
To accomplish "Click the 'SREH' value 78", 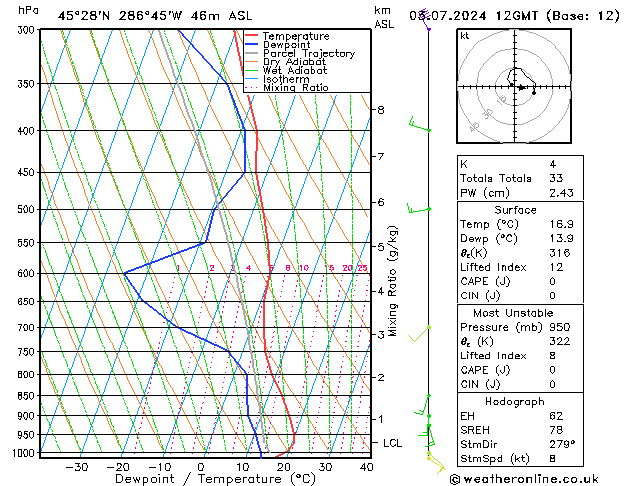I will (x=556, y=430).
